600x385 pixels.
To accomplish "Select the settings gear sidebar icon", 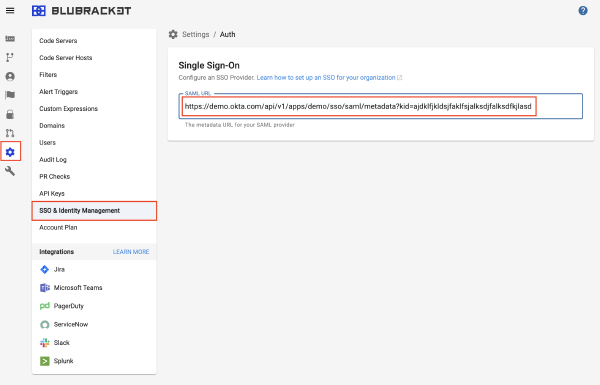I will pyautogui.click(x=10, y=152).
